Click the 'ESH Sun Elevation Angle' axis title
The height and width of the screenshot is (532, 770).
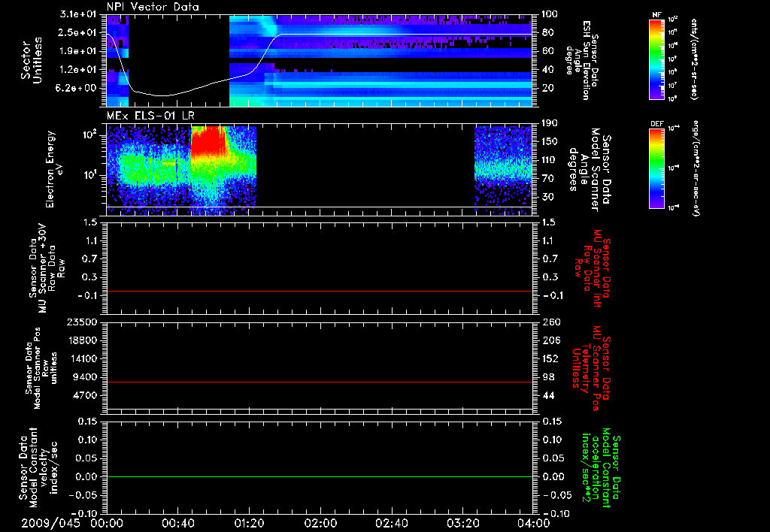click(x=582, y=60)
